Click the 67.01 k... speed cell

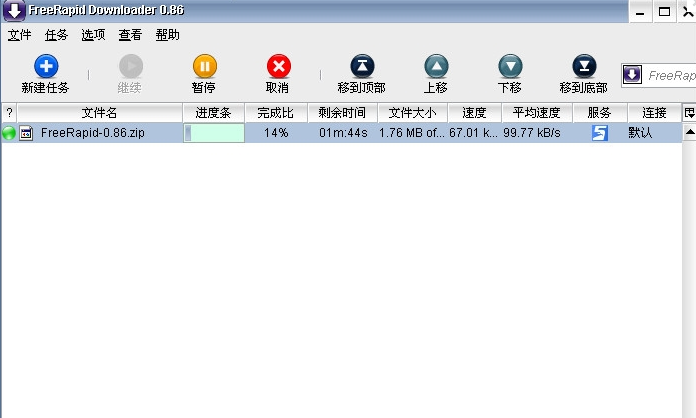[x=474, y=133]
